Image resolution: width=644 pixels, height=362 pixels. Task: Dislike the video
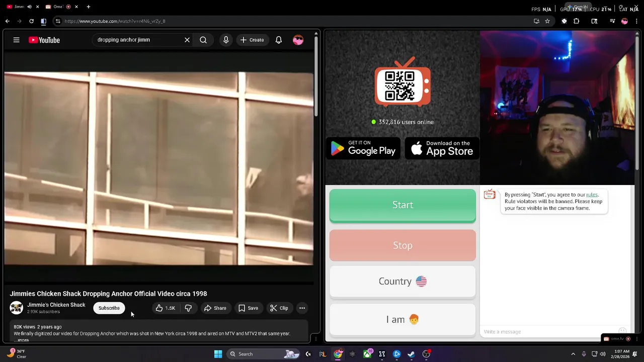(x=188, y=308)
